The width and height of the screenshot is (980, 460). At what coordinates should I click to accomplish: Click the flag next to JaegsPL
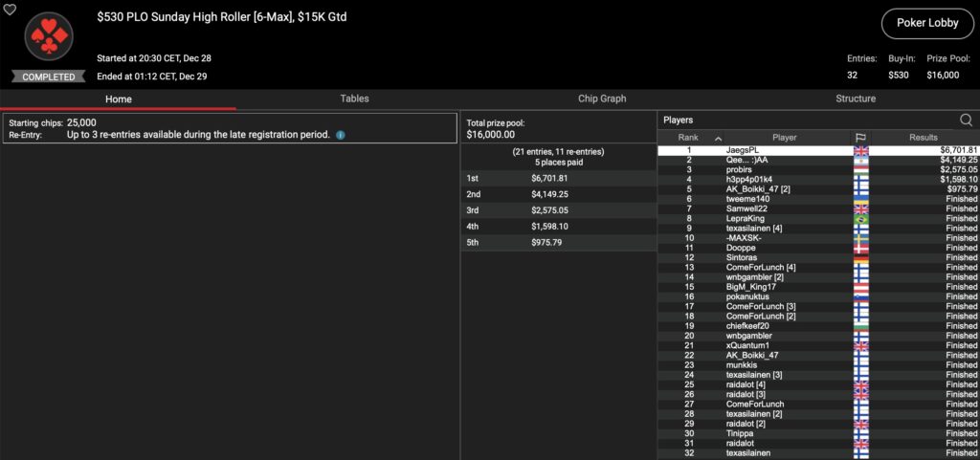(x=860, y=150)
